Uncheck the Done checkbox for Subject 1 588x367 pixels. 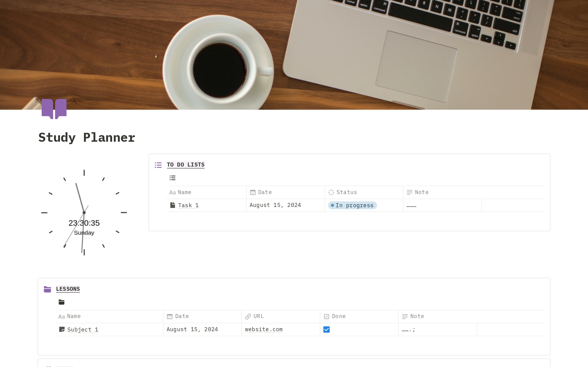tap(327, 329)
